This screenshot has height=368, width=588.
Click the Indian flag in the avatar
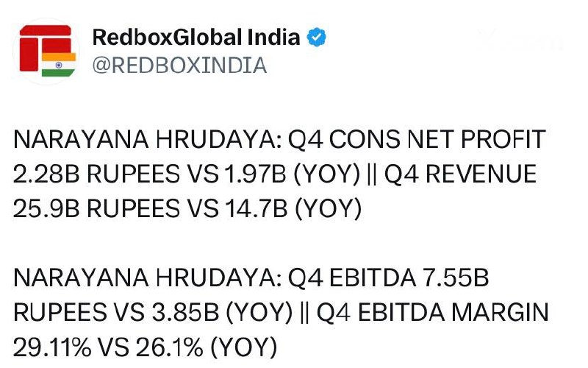[x=59, y=65]
